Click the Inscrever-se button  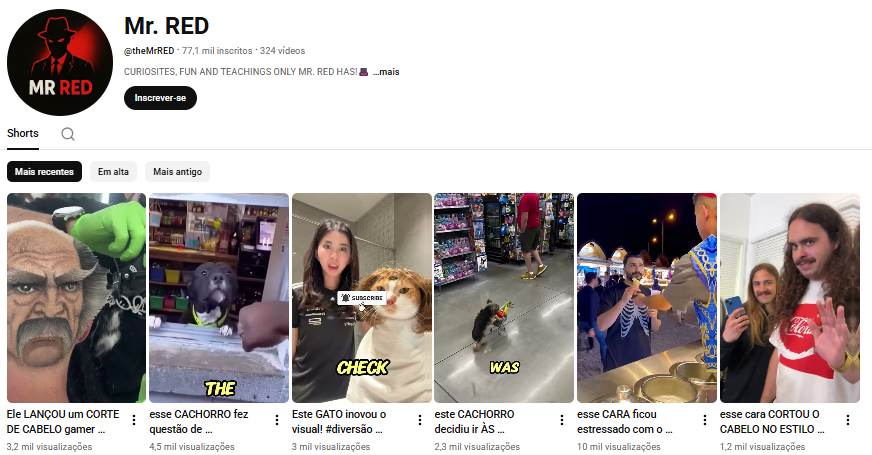point(160,98)
